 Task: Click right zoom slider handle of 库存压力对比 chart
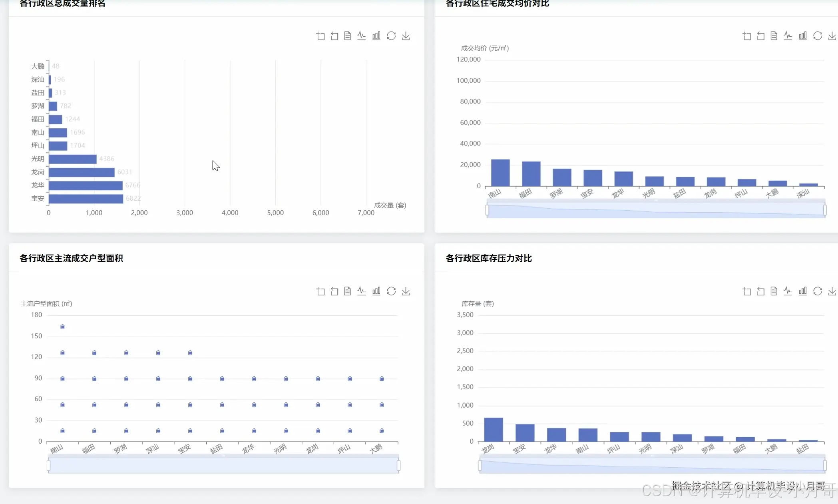825,465
